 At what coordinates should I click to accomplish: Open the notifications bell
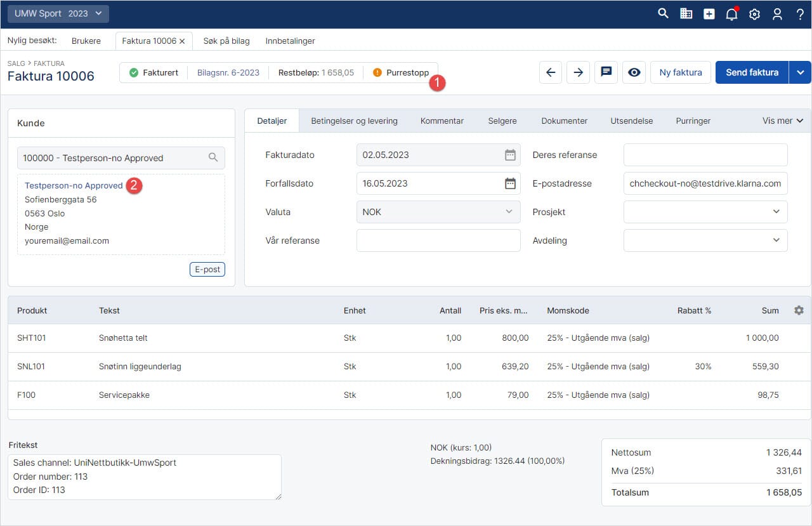point(731,14)
